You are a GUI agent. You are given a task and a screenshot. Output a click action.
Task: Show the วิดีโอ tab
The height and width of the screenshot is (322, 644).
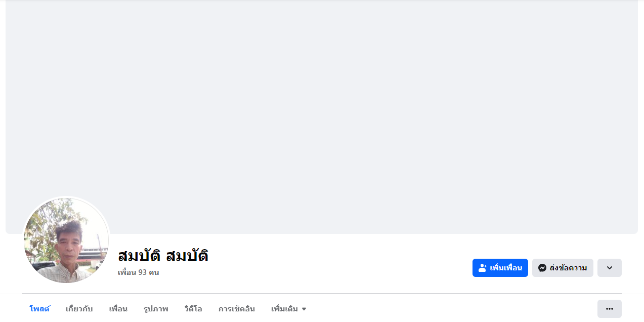pyautogui.click(x=193, y=309)
